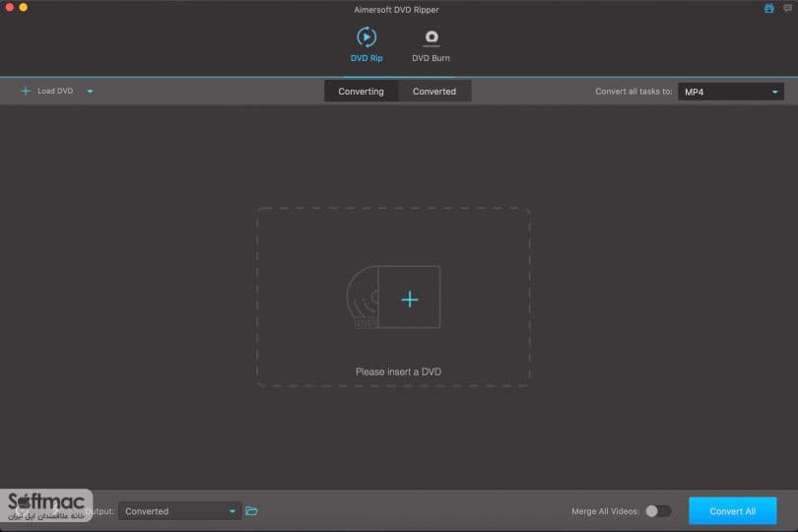
Task: Click the yellow minimize window button
Action: [24, 7]
